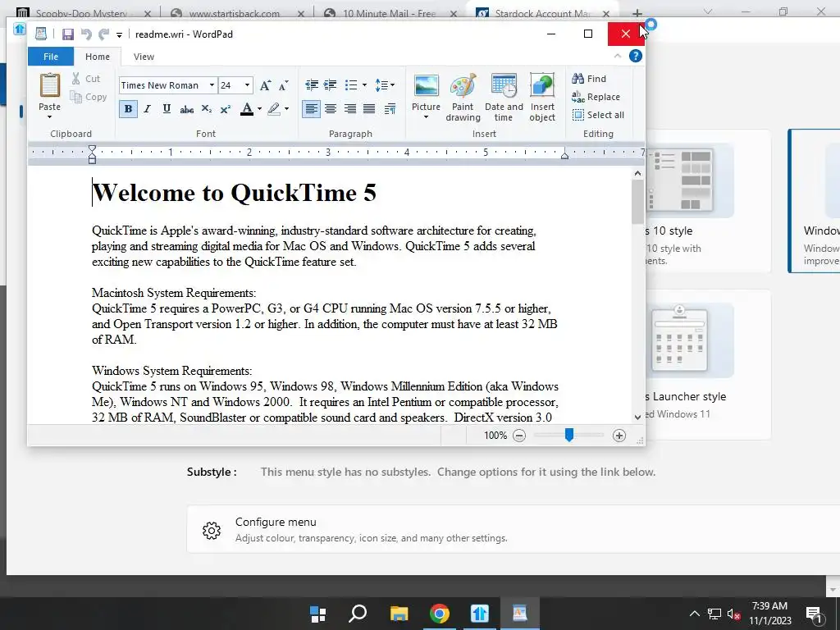Viewport: 840px width, 630px height.
Task: Select Center text alignment
Action: 331,109
